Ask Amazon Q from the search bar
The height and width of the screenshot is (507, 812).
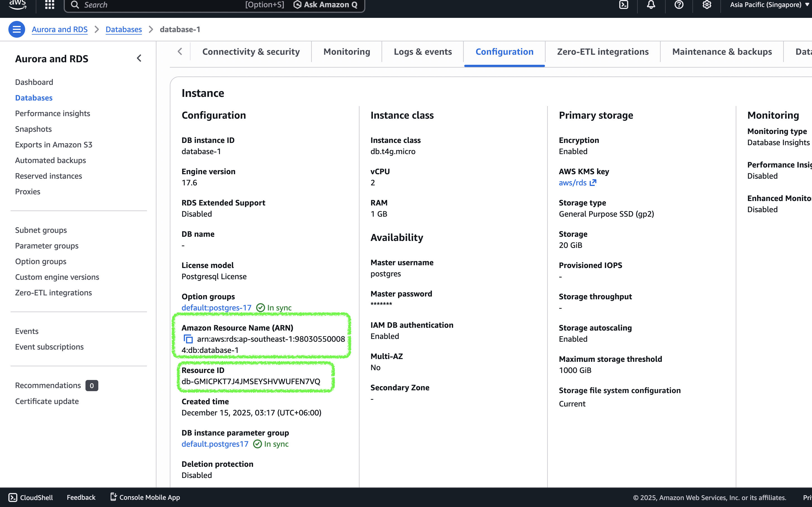pos(325,5)
